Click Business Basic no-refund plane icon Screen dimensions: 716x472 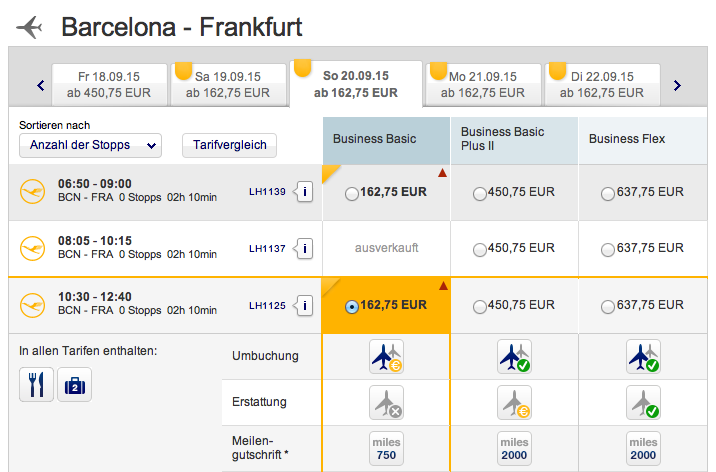tap(386, 402)
